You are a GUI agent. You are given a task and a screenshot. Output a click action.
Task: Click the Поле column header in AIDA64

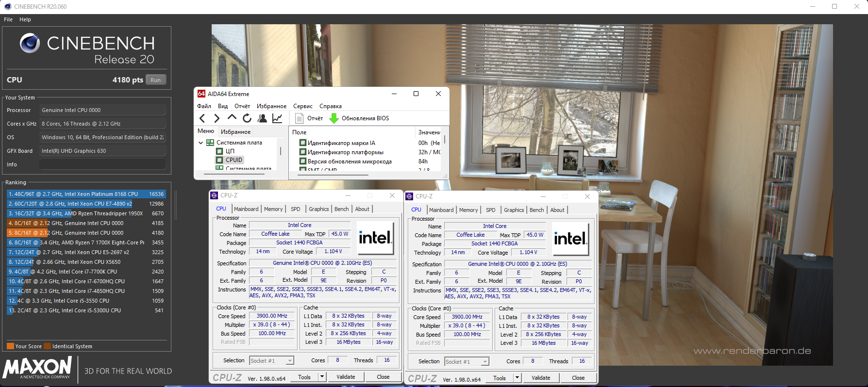click(x=352, y=132)
